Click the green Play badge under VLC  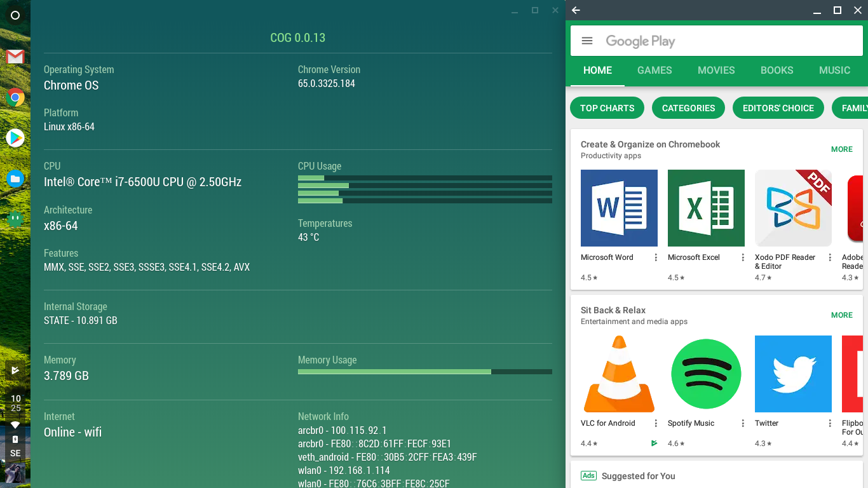[x=654, y=444]
